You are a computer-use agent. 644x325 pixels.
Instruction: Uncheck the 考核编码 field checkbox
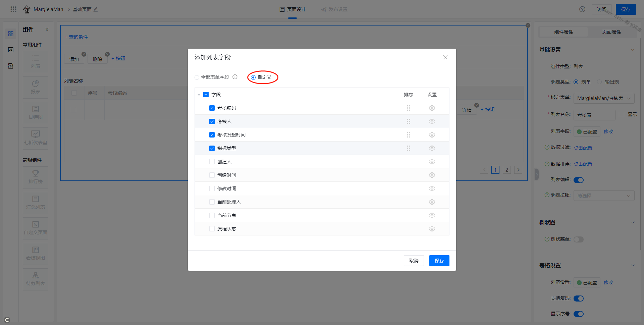[x=212, y=108]
